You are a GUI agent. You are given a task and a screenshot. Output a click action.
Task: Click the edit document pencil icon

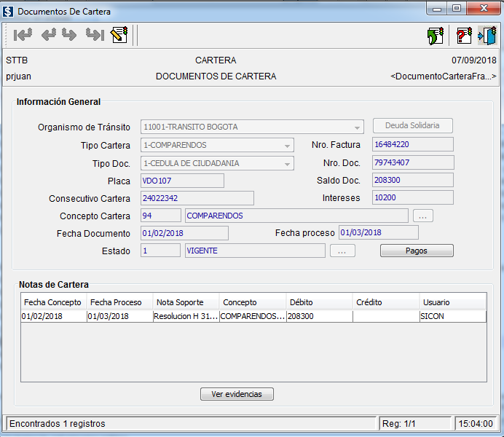[x=119, y=34]
